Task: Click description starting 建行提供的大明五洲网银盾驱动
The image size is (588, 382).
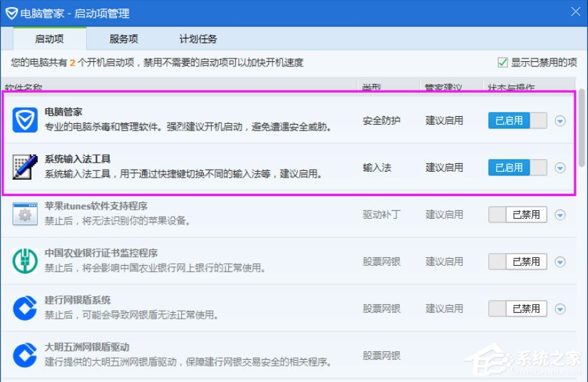Action: pyautogui.click(x=188, y=362)
